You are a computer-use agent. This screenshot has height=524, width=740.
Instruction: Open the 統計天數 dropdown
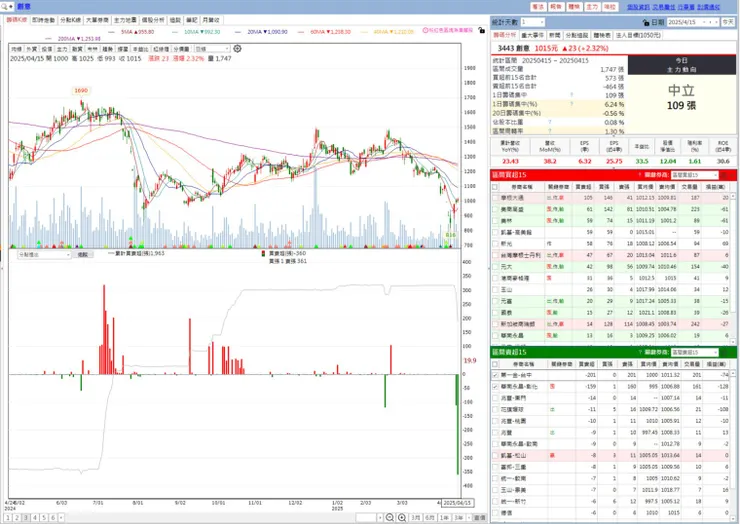click(x=533, y=22)
